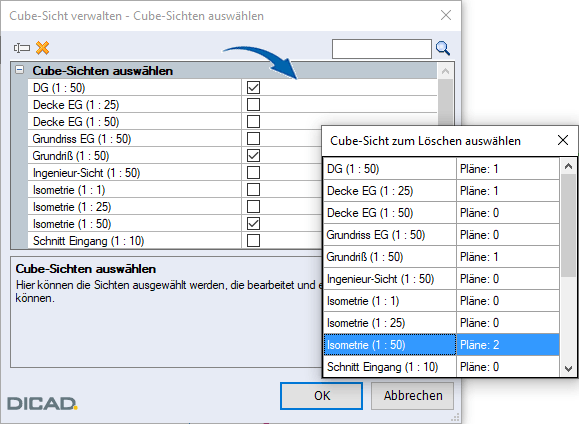Check the Isometrie (1 : 25) checkbox
The width and height of the screenshot is (579, 424).
[x=253, y=206]
